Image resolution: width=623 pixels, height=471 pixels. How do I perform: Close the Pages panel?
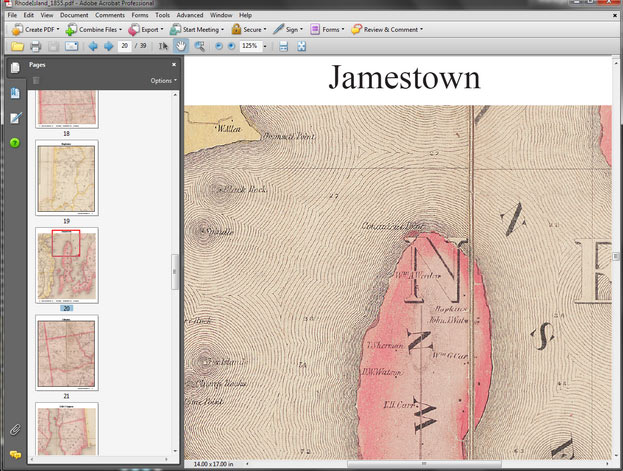click(x=174, y=64)
